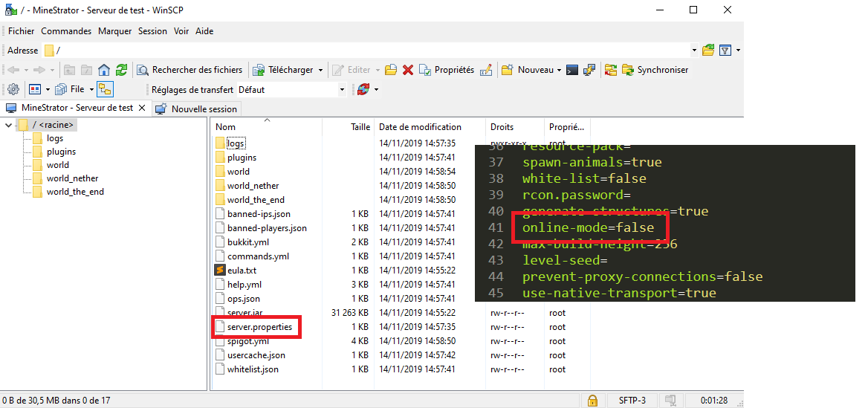868x408 pixels.
Task: Open the filter dropdown arrow
Action: click(x=738, y=51)
